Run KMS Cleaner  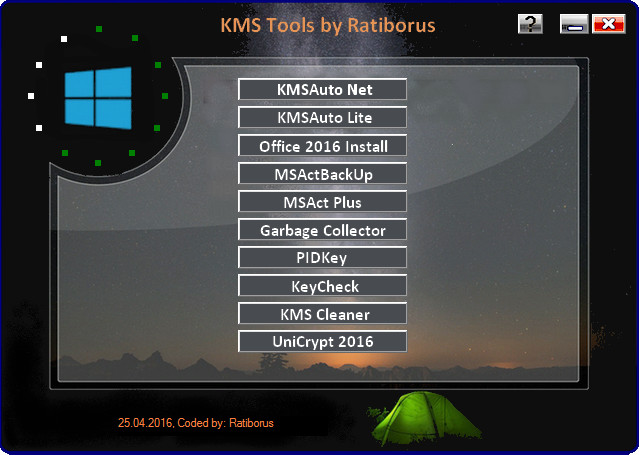click(x=322, y=314)
